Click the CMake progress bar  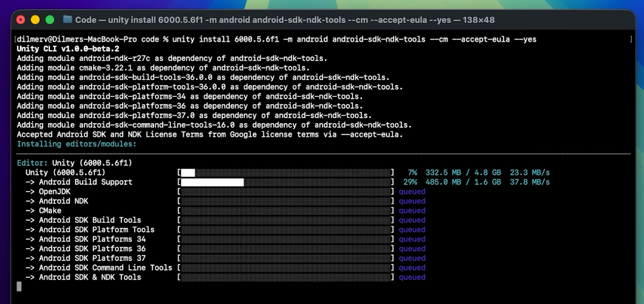click(286, 211)
